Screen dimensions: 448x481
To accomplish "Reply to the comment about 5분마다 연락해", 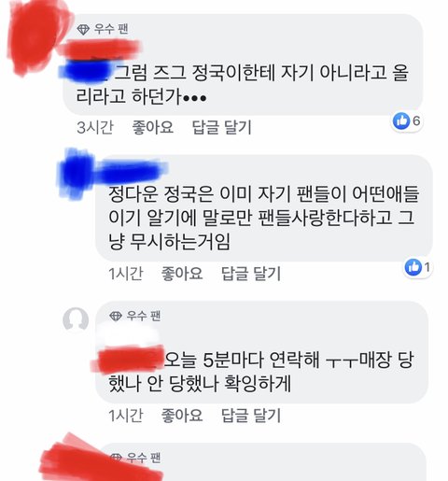I will 251,415.
